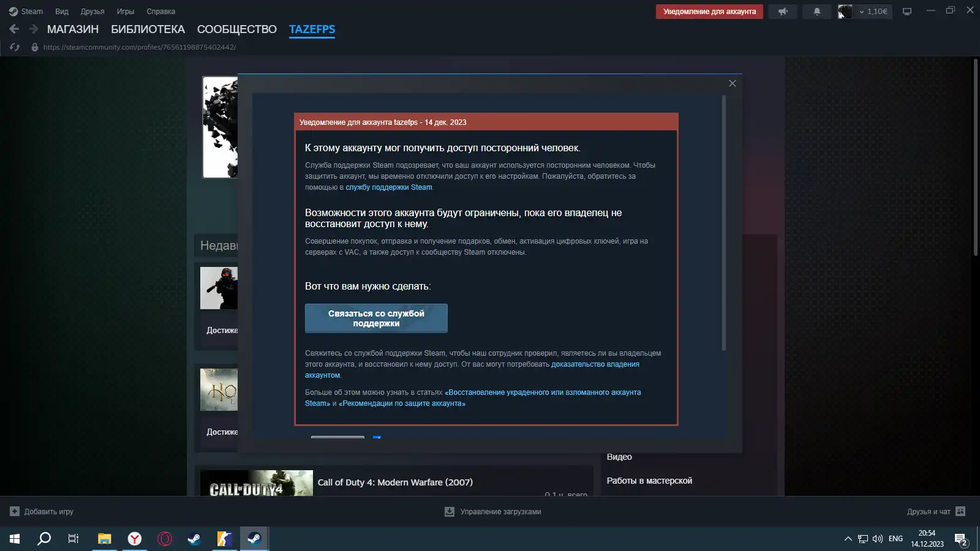The image size is (980, 551).
Task: Click the dialog's vertical scrollbar
Action: [724, 223]
